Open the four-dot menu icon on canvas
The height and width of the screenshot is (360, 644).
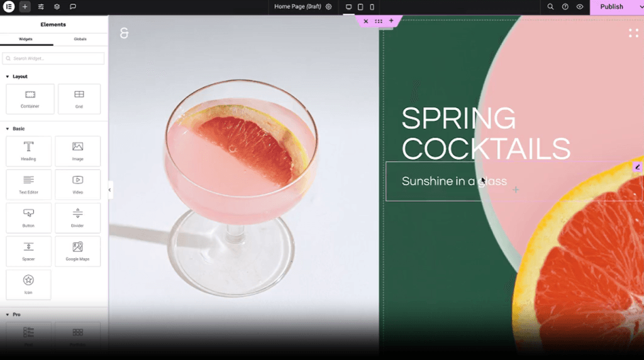[x=633, y=33]
